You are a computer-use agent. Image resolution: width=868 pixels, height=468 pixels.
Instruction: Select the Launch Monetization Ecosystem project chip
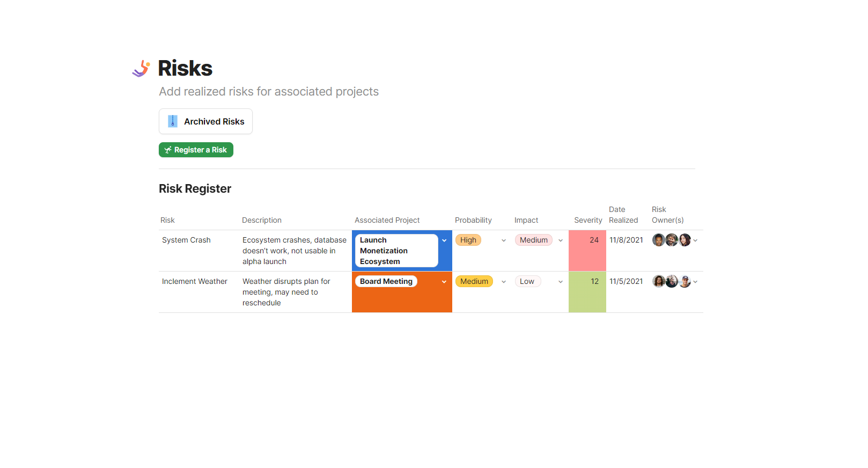(396, 251)
